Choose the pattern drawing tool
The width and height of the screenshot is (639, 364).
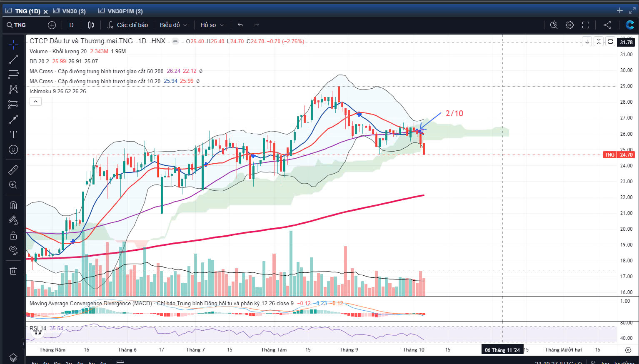click(13, 90)
